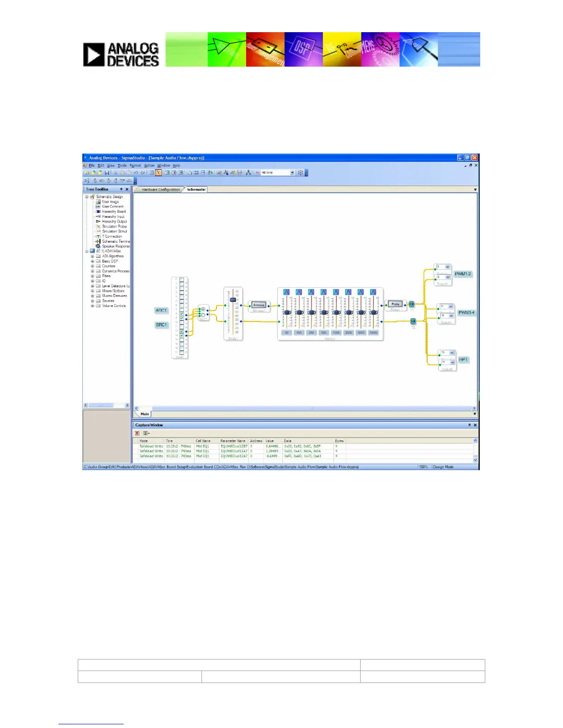Select the T1 connection node
Viewport: 563px width, 728px height.
pos(412,304)
